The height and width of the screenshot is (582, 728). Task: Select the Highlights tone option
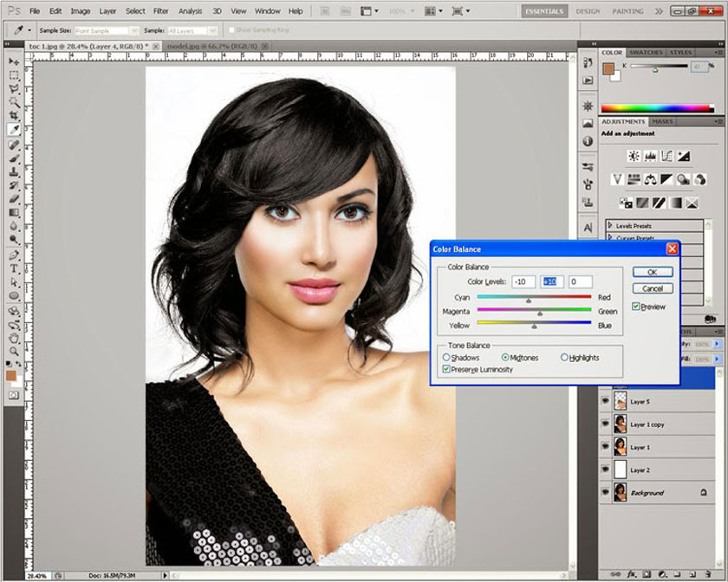coord(564,358)
